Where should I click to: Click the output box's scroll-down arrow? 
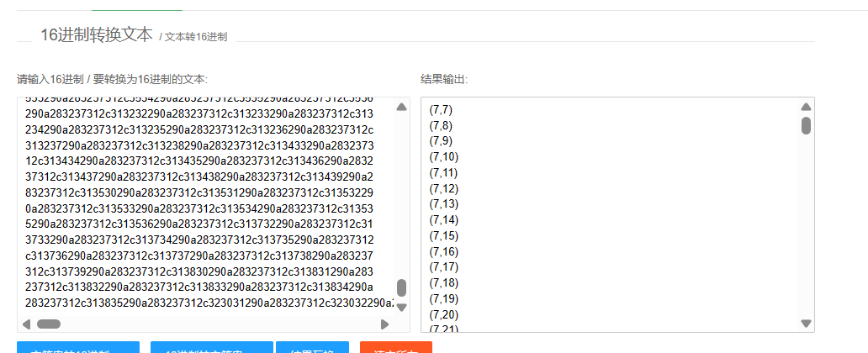point(806,323)
